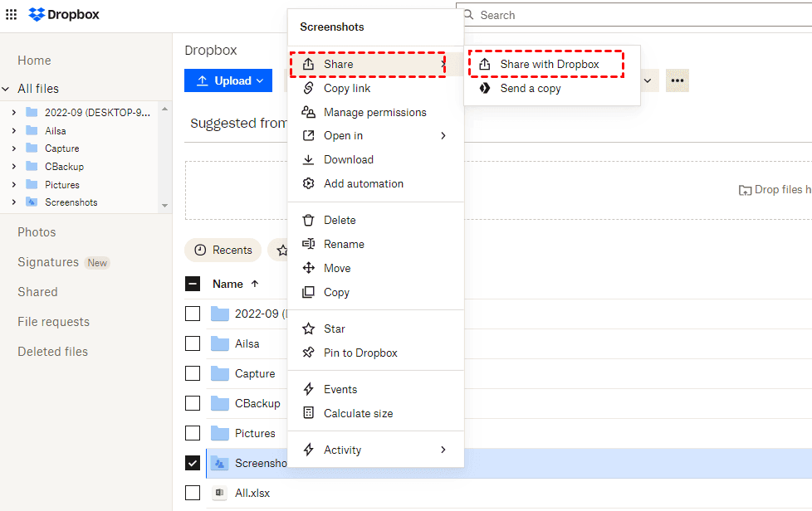Click the Download arrow icon
Image resolution: width=812 pixels, height=511 pixels.
pos(308,159)
